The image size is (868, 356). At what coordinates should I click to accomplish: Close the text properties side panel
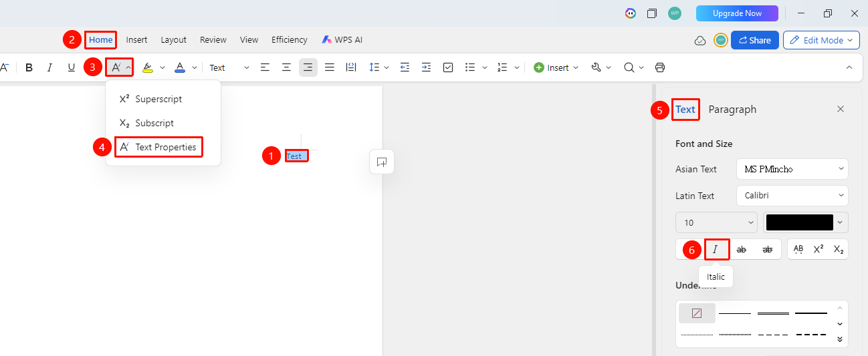841,109
